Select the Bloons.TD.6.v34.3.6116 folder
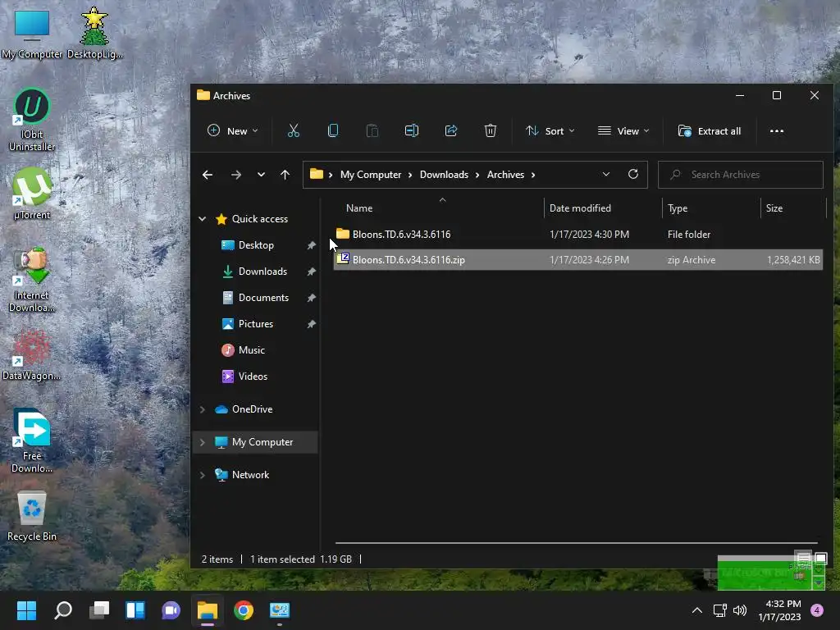Viewport: 840px width, 630px height. tap(577, 234)
